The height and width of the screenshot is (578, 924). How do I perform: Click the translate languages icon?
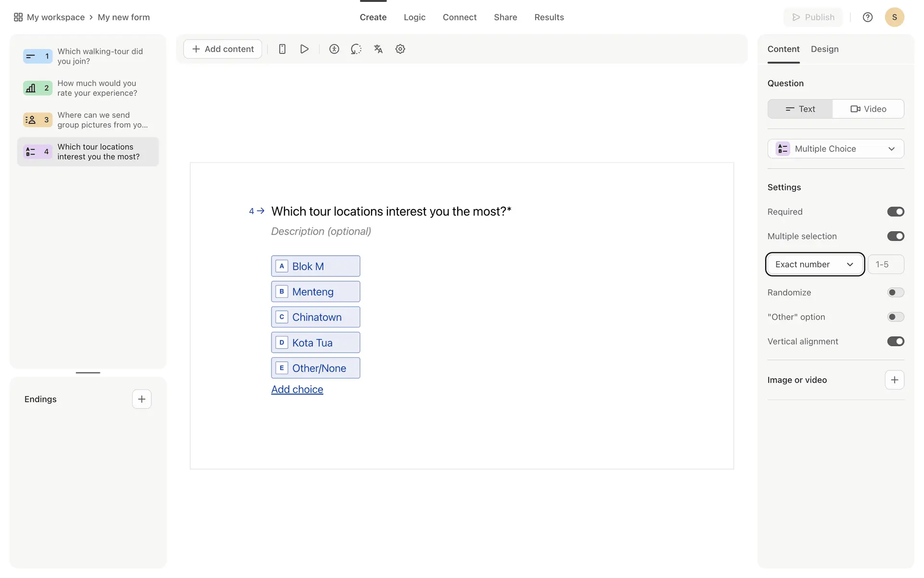click(x=378, y=49)
